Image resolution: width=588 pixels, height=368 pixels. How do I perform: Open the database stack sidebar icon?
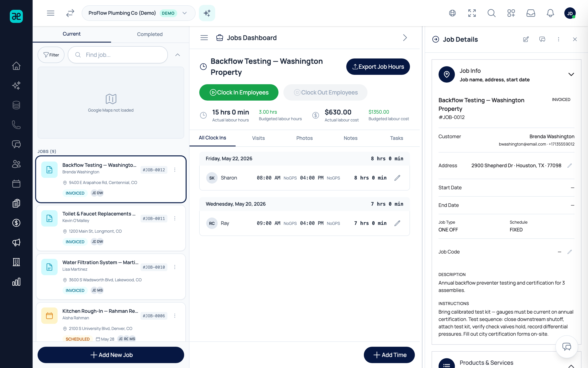click(16, 105)
